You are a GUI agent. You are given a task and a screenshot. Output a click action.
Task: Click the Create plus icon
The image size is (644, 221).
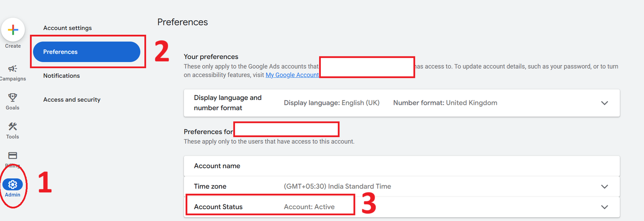click(x=13, y=30)
